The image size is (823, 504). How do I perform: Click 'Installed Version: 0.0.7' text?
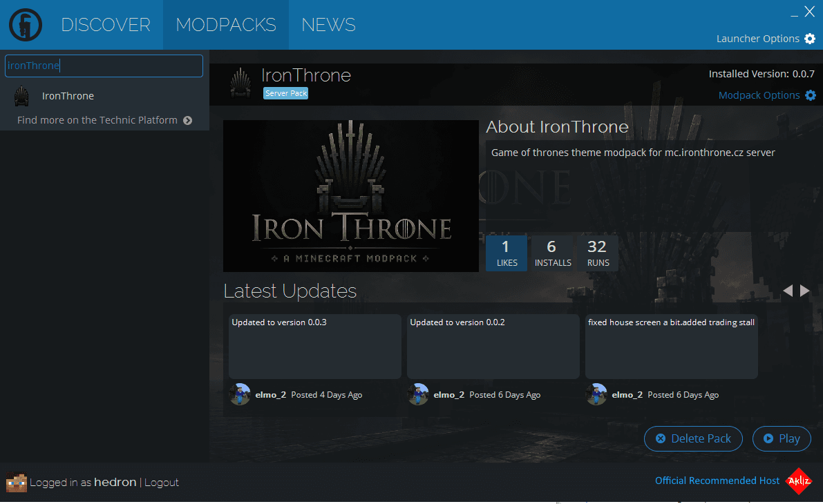click(761, 74)
